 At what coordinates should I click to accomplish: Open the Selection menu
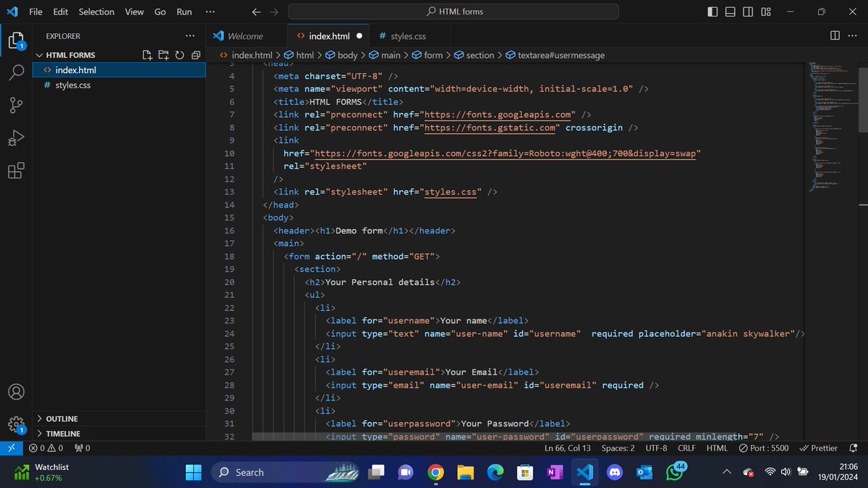[96, 12]
